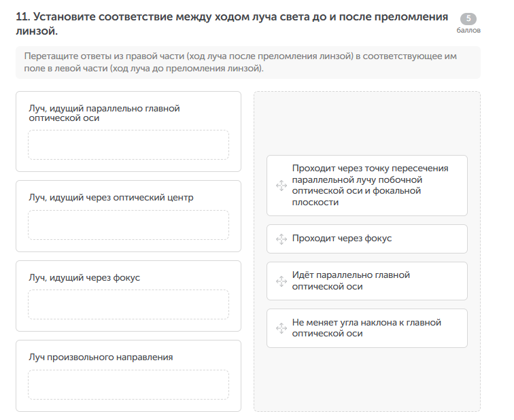This screenshot has height=420, width=514.
Task: Select answer text 'Идёт параллельно главной оптической оси'
Action: pyautogui.click(x=351, y=281)
